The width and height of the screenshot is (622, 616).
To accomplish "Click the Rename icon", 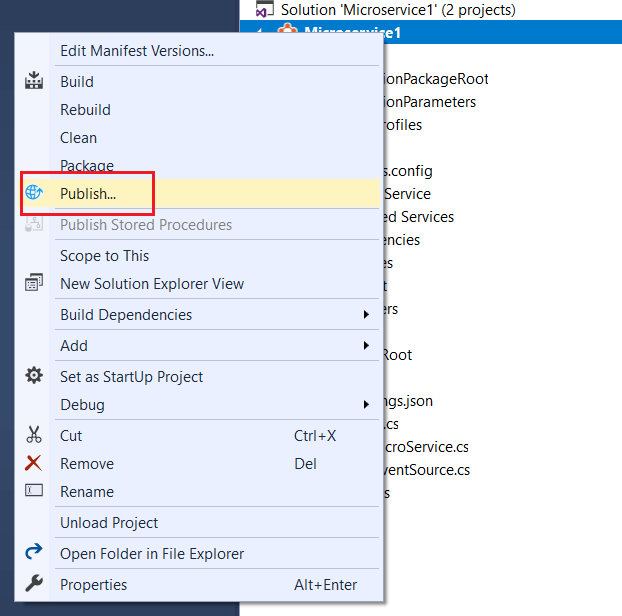I will click(x=34, y=491).
